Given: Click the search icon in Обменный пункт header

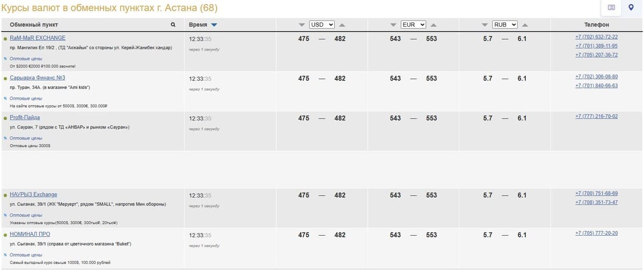Looking at the screenshot, I should pyautogui.click(x=173, y=25).
